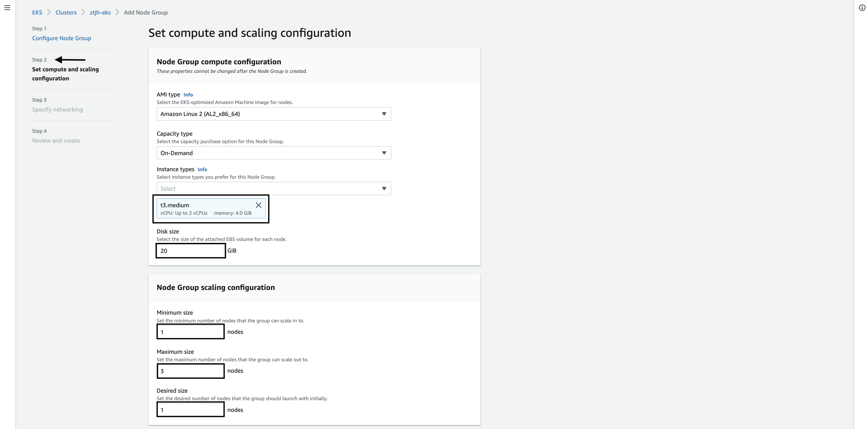868x429 pixels.
Task: Remove the t3.medium instance type
Action: click(x=258, y=205)
